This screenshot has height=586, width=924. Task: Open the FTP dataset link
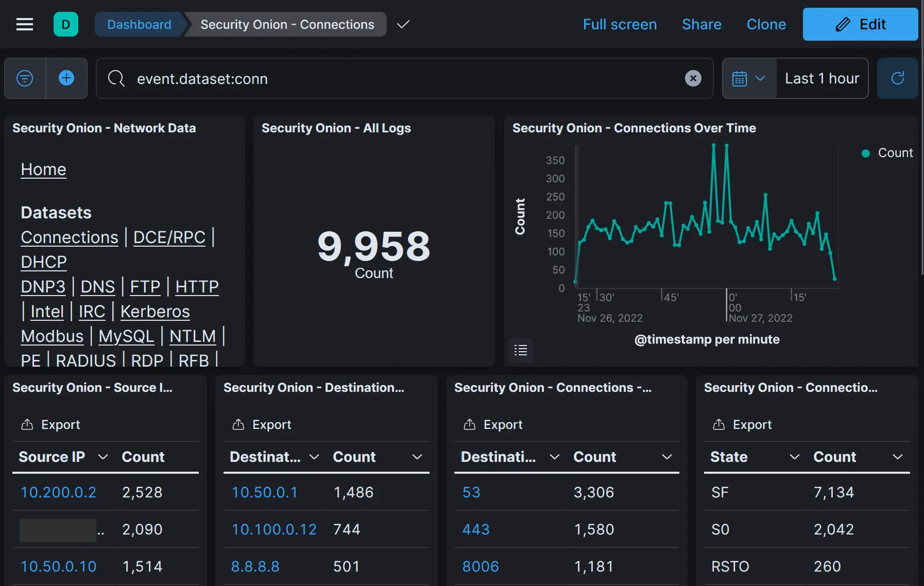(x=145, y=286)
